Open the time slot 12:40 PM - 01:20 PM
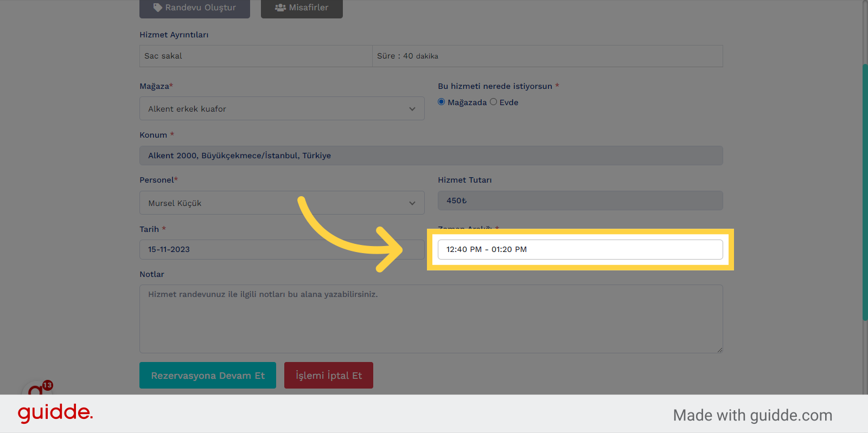The height and width of the screenshot is (433, 868). point(580,249)
